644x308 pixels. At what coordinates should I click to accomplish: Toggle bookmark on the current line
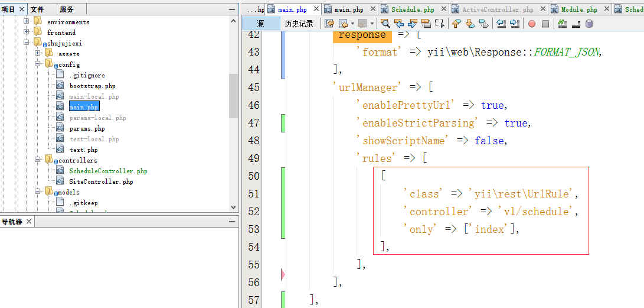pos(483,24)
